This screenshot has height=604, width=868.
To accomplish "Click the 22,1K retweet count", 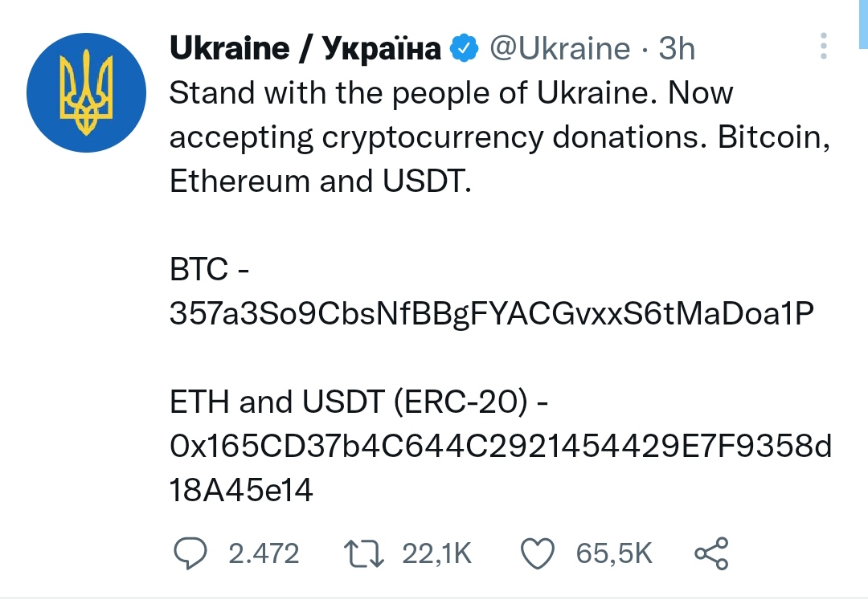I will (436, 553).
